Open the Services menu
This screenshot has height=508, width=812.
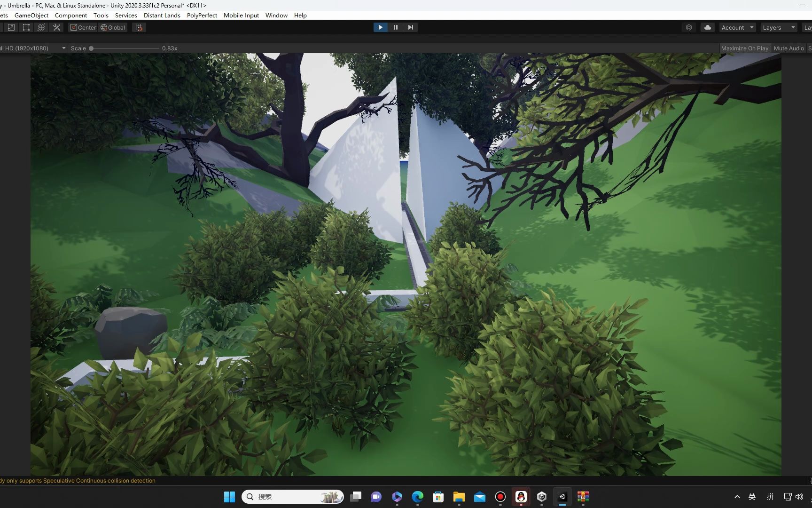(126, 15)
